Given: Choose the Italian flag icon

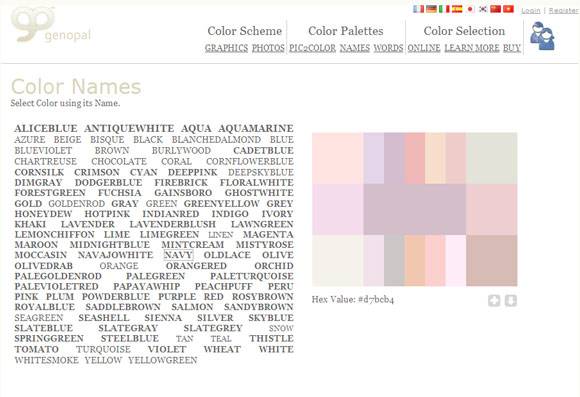Looking at the screenshot, I should (x=444, y=9).
